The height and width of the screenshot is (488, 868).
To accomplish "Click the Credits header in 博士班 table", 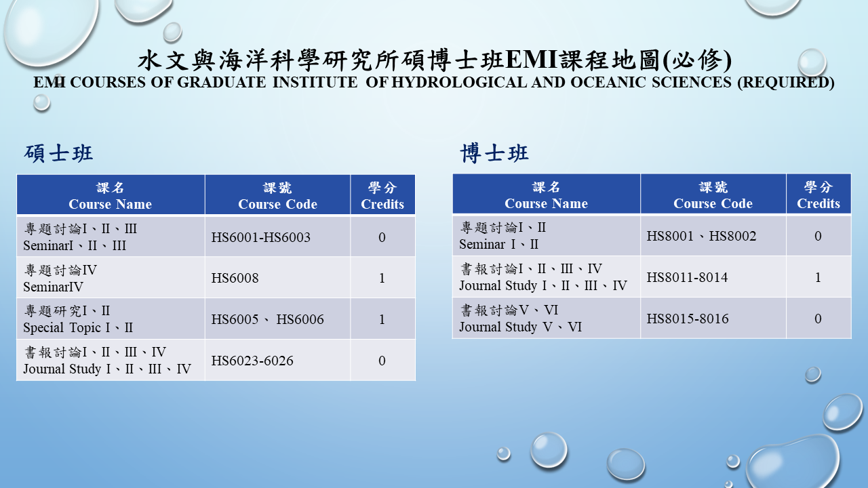I will pos(818,195).
